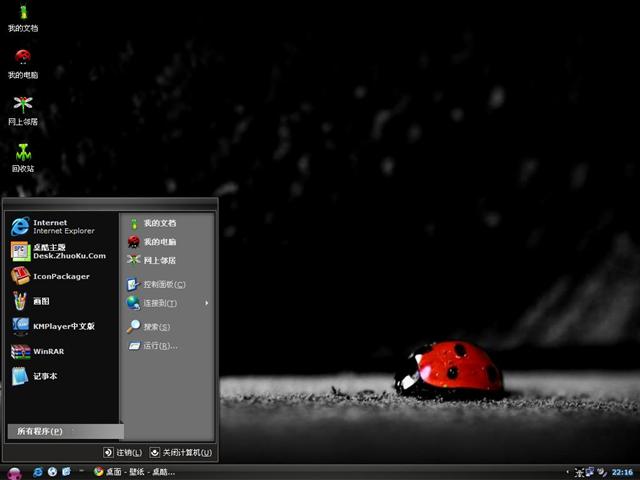Image resolution: width=640 pixels, height=480 pixels.
Task: Open 连接到(T) entry in start menu
Action: point(167,303)
